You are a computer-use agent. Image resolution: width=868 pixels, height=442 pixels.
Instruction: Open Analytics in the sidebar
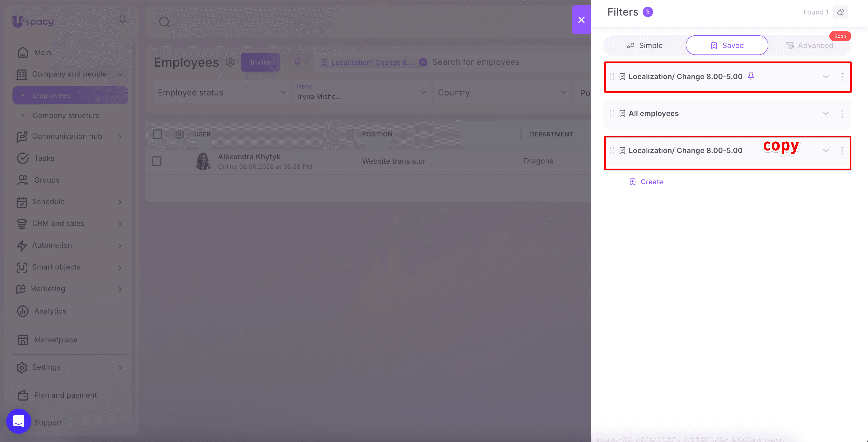50,311
